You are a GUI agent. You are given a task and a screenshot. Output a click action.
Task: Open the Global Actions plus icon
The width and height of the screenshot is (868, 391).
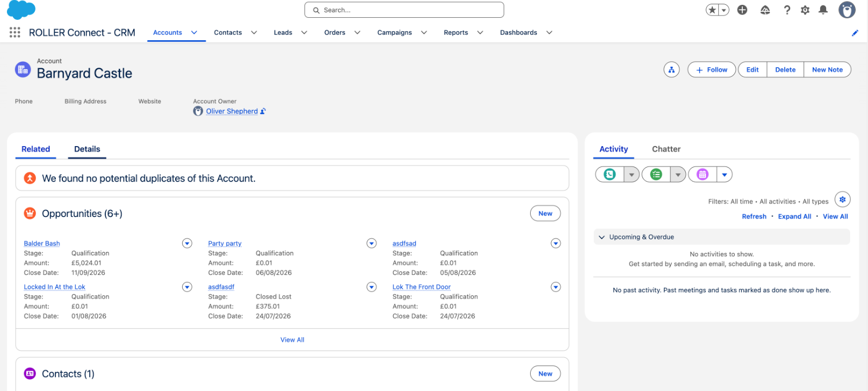742,10
